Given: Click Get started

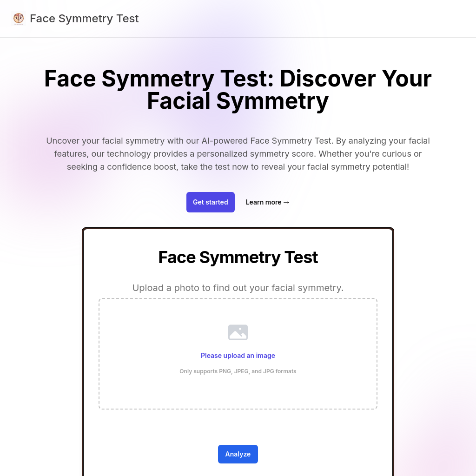Looking at the screenshot, I should point(211,202).
